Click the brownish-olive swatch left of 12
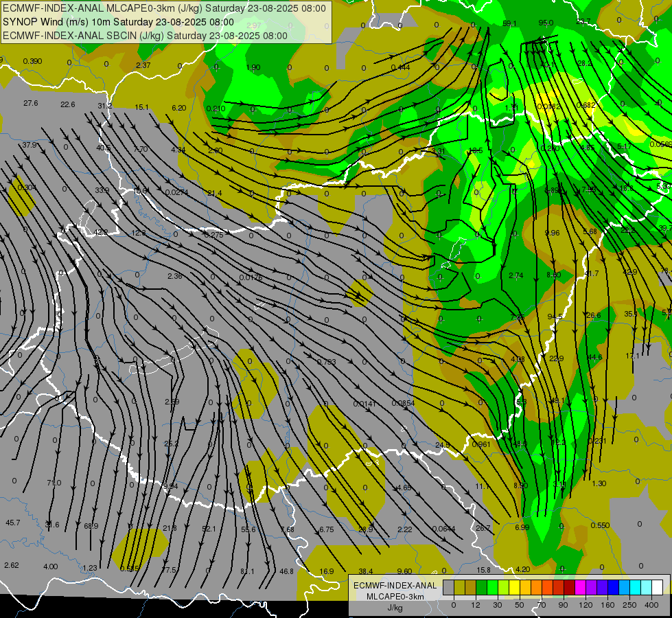Screen dimensions: 672x618 [x=471, y=587]
